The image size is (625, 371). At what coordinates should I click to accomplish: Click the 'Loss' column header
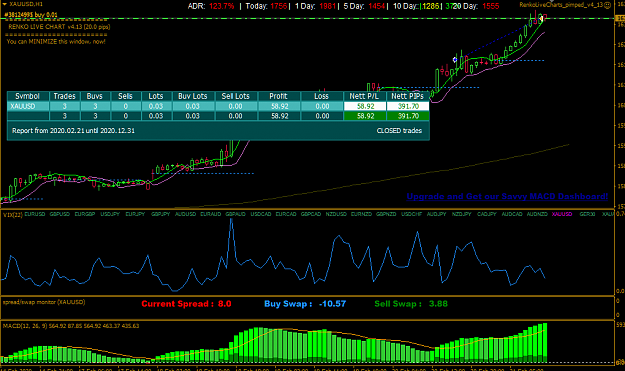point(322,96)
